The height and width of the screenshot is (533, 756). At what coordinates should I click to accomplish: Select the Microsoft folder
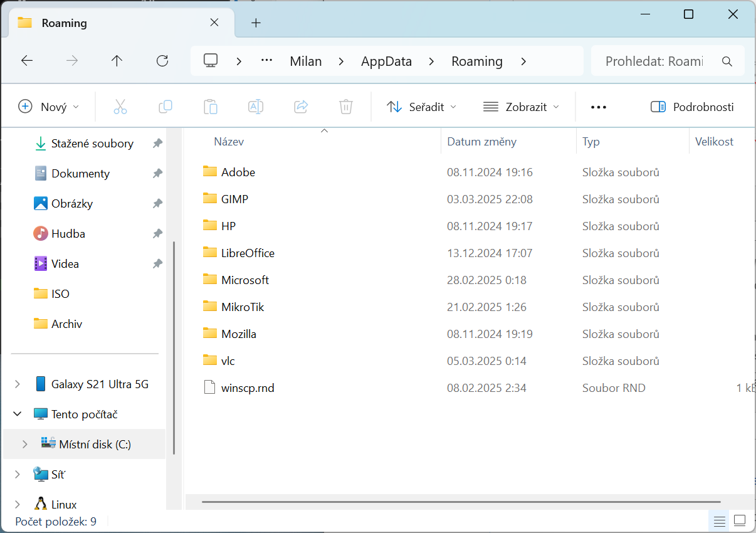pos(245,280)
